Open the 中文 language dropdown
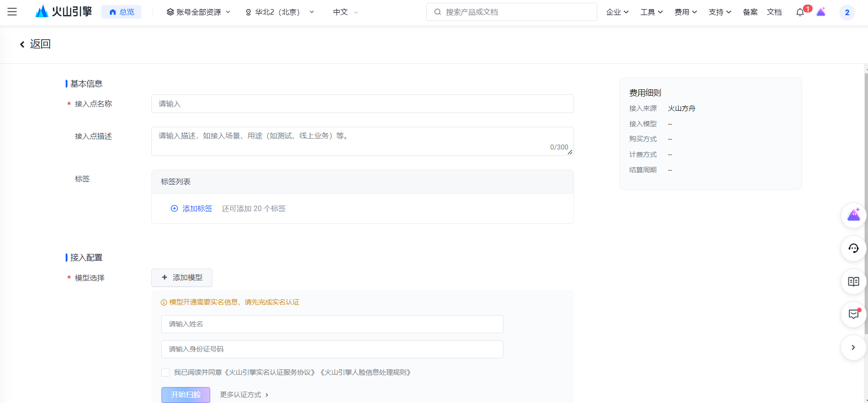The height and width of the screenshot is (403, 868). pyautogui.click(x=346, y=12)
